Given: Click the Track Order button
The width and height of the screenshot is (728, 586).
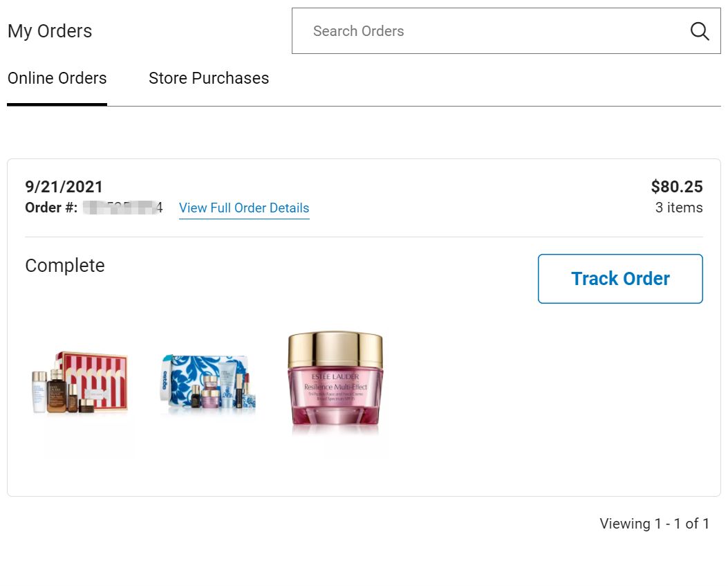Looking at the screenshot, I should 620,279.
